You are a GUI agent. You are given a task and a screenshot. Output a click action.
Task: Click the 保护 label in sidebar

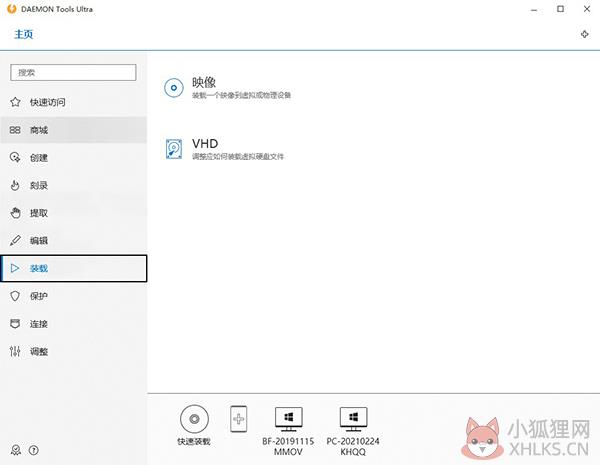click(39, 296)
